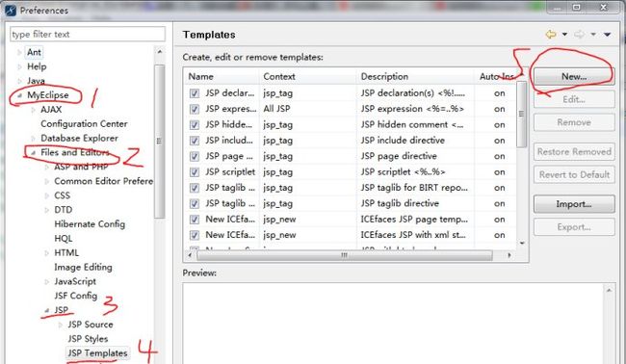Click the Restore Removed button
626x364 pixels.
pyautogui.click(x=574, y=152)
